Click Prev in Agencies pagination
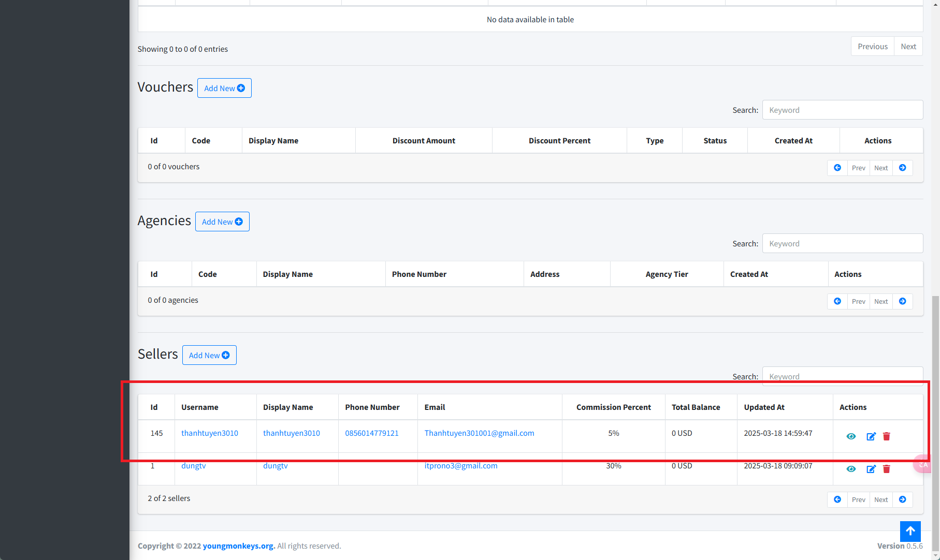 point(859,301)
